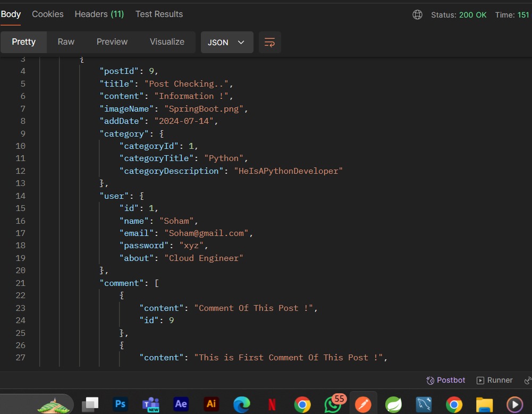Image resolution: width=532 pixels, height=414 pixels.
Task: Click the globe network icon
Action: pos(417,14)
